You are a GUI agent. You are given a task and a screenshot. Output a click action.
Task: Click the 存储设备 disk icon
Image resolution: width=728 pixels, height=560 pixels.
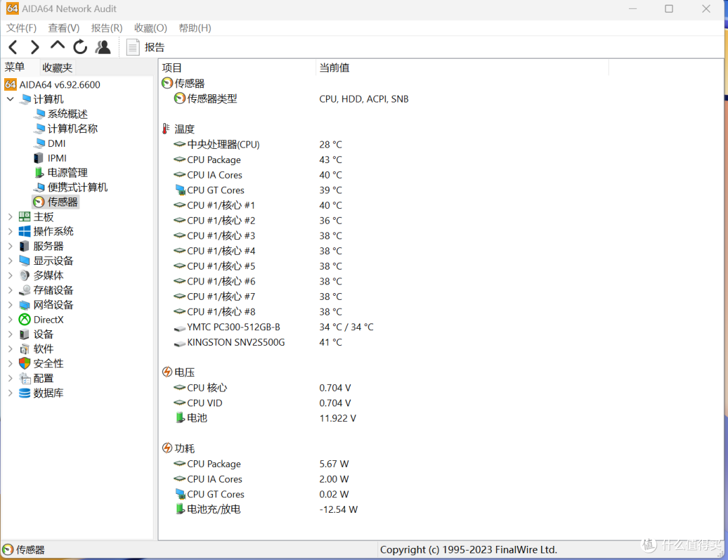[x=25, y=290]
